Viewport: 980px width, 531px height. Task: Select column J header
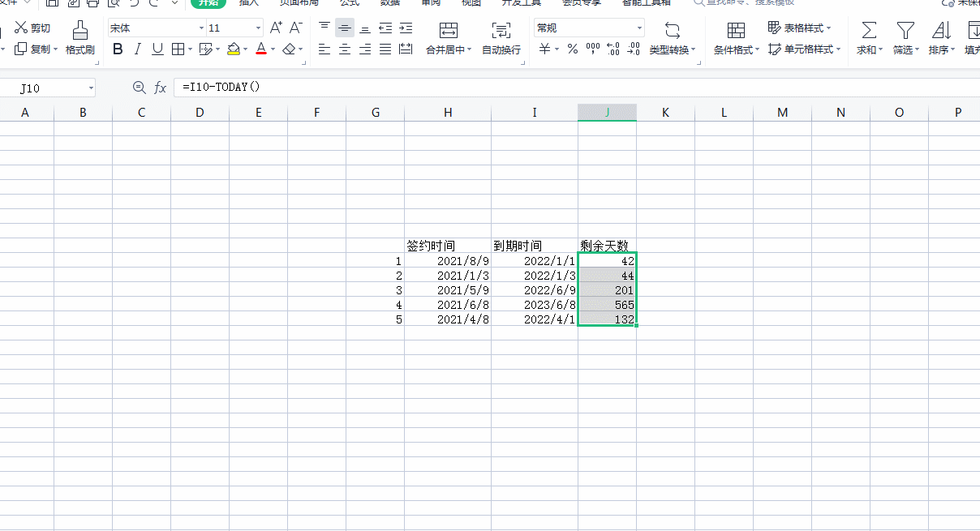[607, 113]
